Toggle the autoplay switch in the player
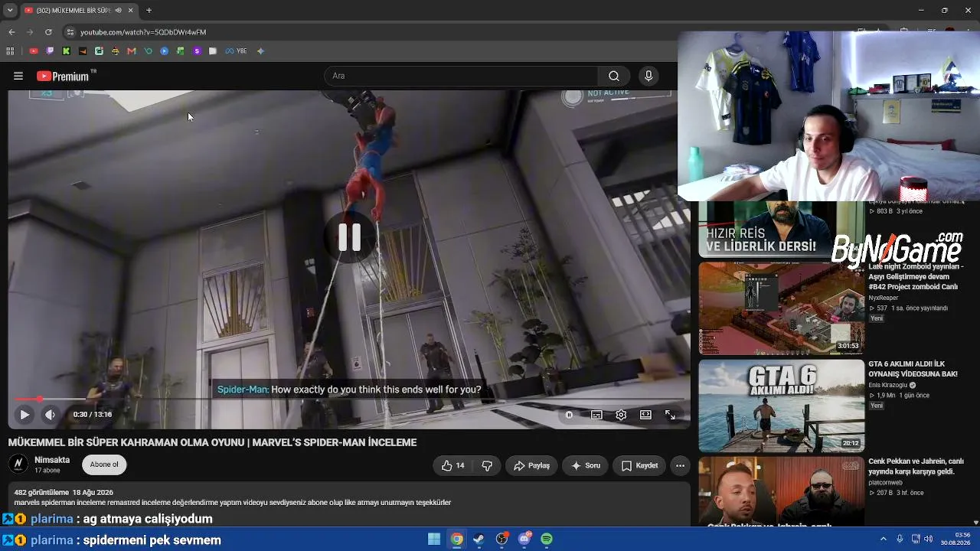 (569, 415)
